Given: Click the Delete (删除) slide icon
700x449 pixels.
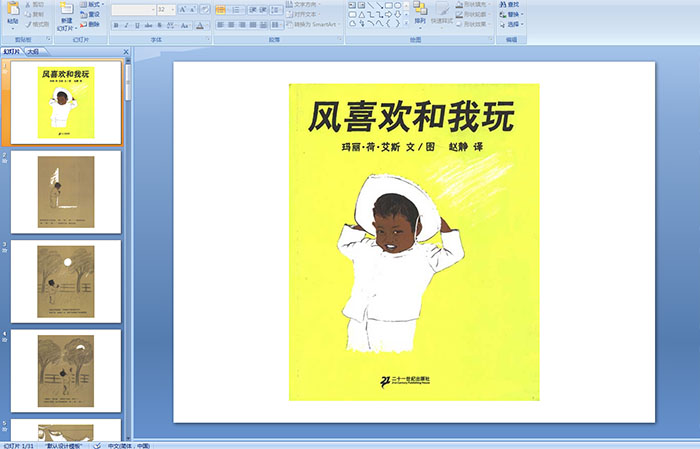Looking at the screenshot, I should (x=83, y=24).
